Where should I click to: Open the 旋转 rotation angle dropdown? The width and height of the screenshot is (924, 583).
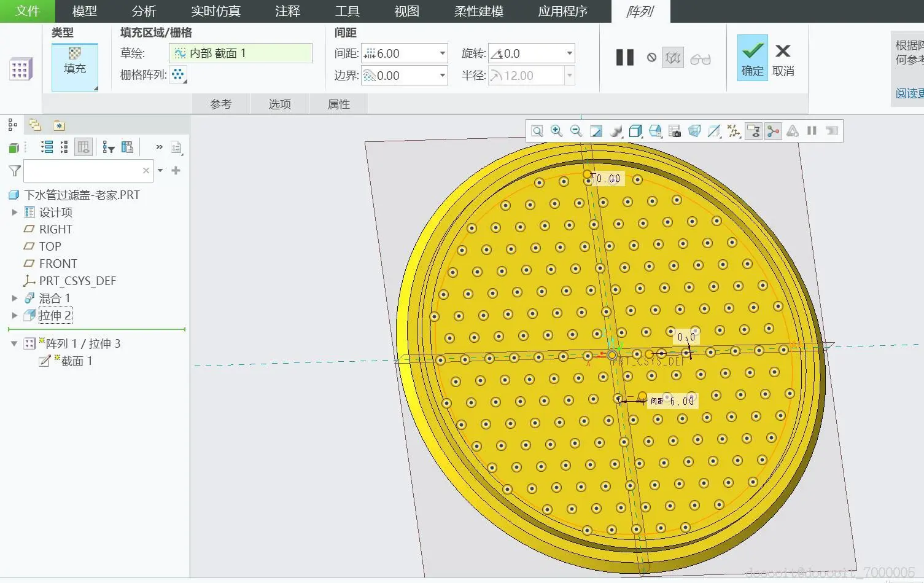[x=569, y=53]
